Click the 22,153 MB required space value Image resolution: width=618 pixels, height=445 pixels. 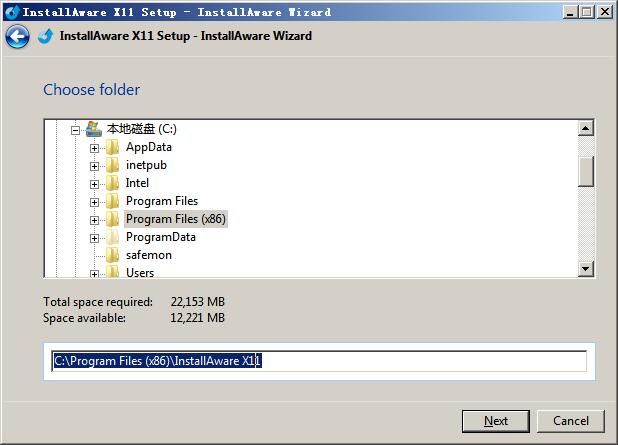197,302
